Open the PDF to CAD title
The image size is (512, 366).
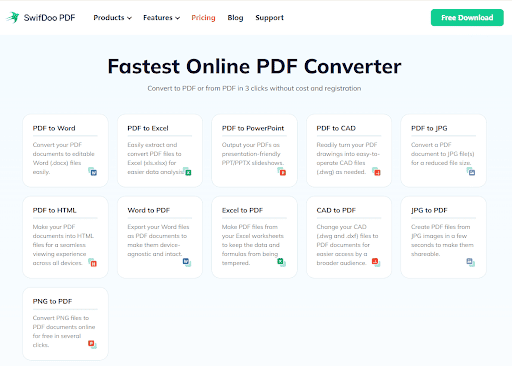point(336,128)
